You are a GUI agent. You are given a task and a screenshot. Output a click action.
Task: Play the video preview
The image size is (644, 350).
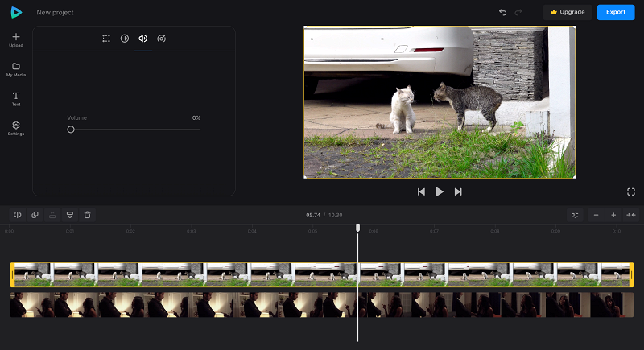coord(440,192)
